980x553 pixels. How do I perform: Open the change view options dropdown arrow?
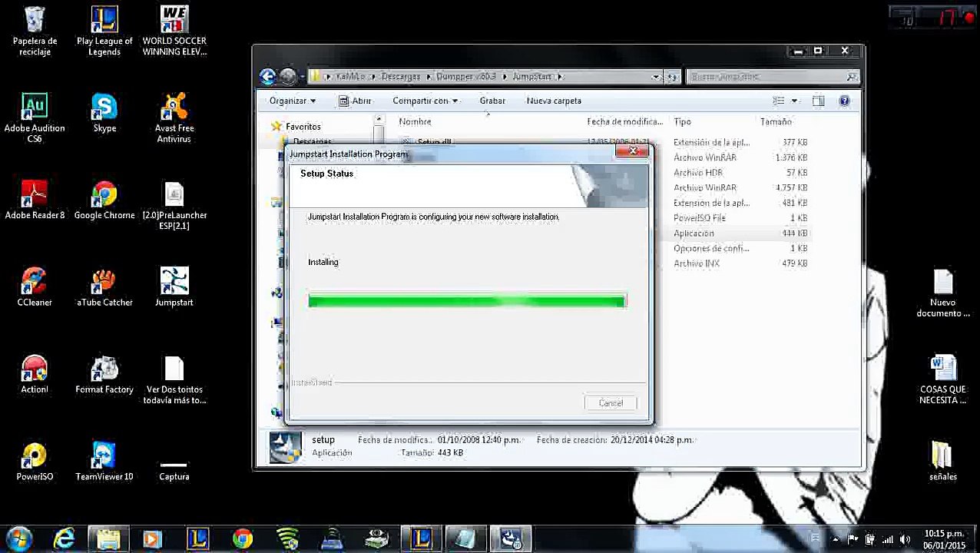pyautogui.click(x=795, y=101)
